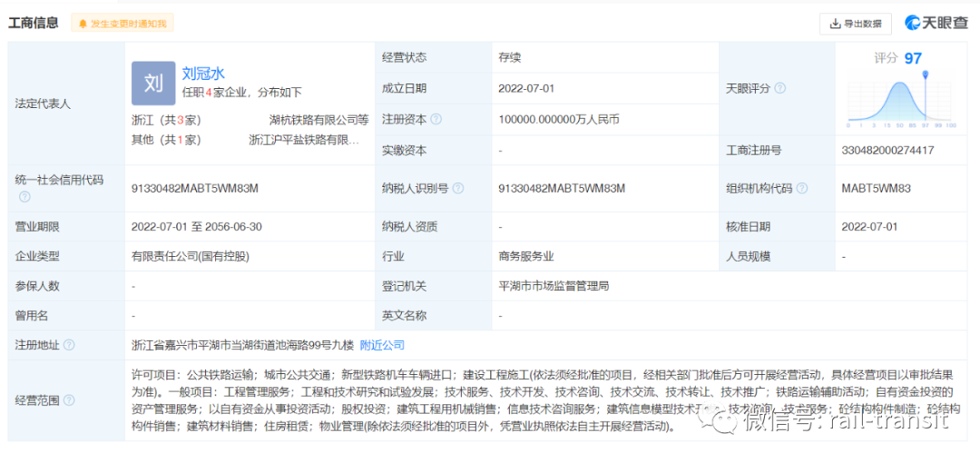
Task: Select credit code 91330482MABT5WM83M in 统一社会信用代码 row
Action: (x=195, y=188)
